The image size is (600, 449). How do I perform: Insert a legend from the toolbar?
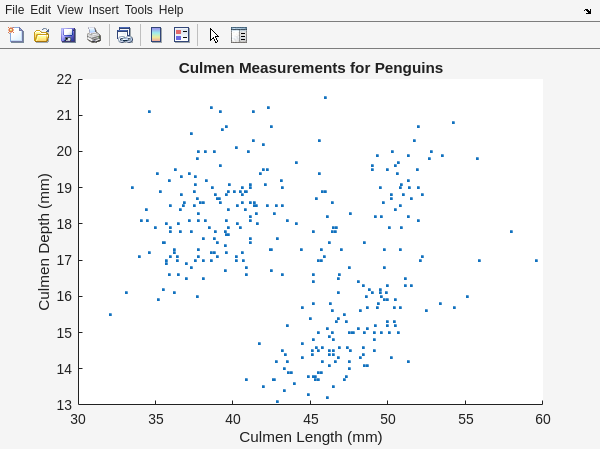pos(181,35)
